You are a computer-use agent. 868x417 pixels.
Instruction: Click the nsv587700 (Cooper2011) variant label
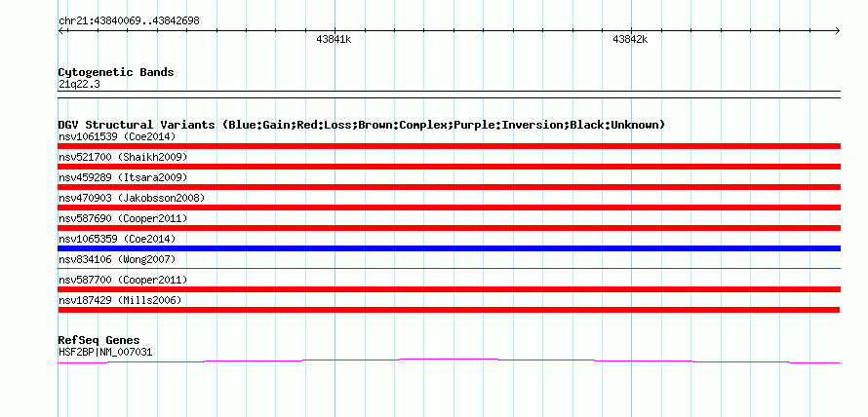pos(123,280)
